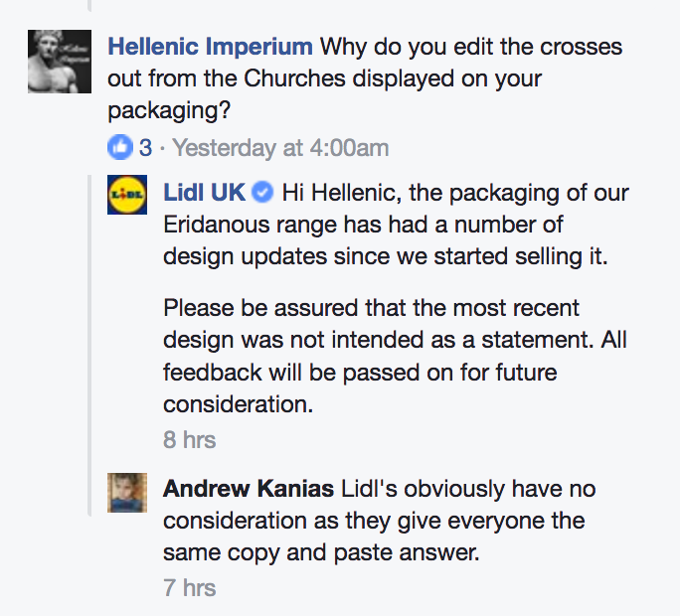
Task: Open the Lidl UK page name link
Action: point(204,193)
